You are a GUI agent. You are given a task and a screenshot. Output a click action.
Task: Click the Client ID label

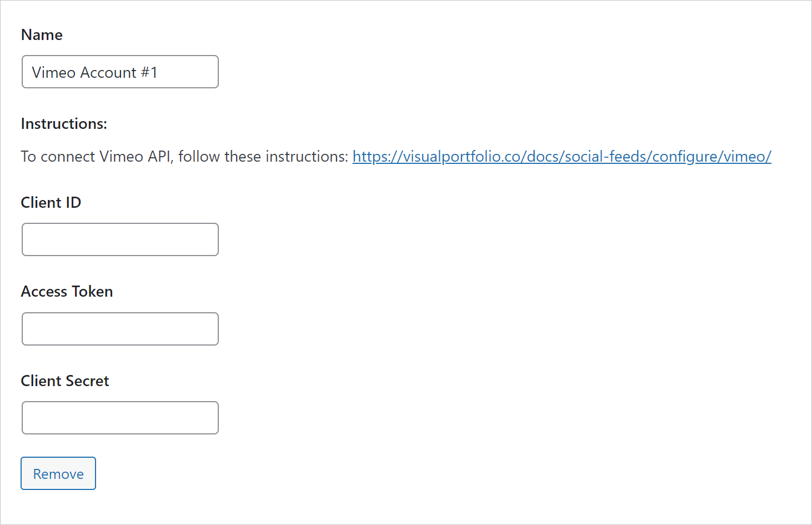click(51, 202)
